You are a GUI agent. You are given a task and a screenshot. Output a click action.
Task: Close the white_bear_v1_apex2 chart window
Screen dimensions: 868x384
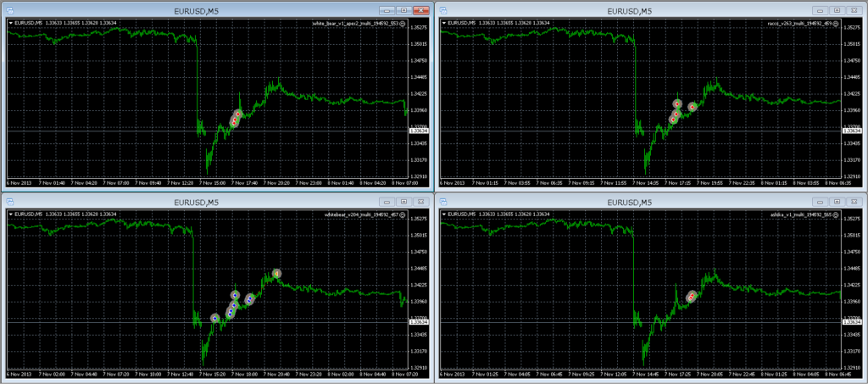point(420,10)
